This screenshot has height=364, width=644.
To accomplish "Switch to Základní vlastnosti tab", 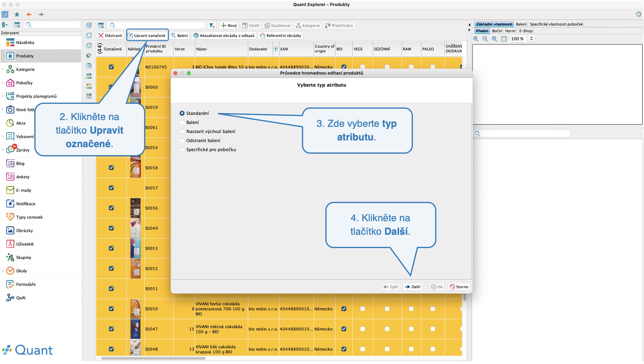I will (x=494, y=24).
